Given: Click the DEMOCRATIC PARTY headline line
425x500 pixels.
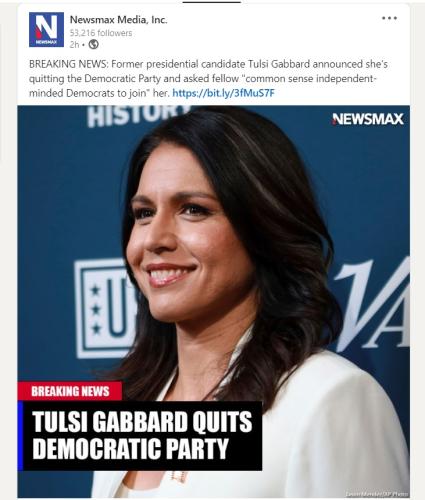Looking at the screenshot, I should pyautogui.click(x=130, y=449).
